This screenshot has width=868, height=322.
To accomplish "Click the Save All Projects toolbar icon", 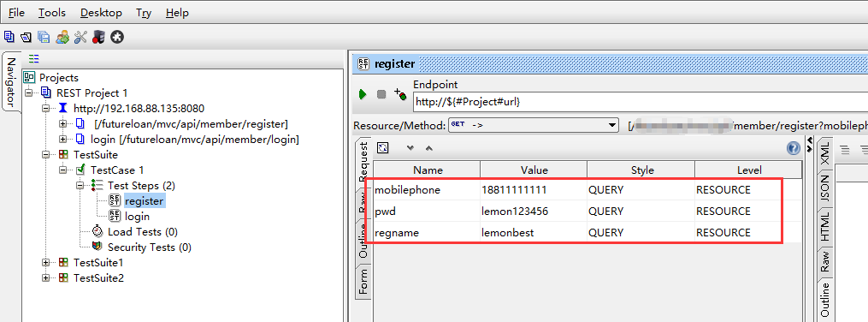I will pos(44,37).
